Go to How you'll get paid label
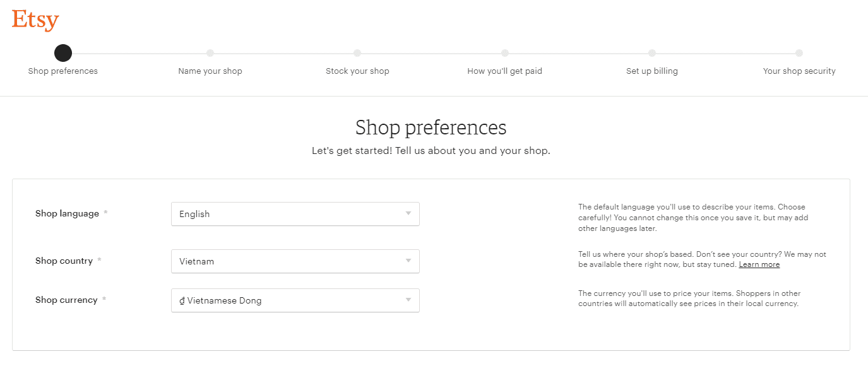 (x=505, y=71)
